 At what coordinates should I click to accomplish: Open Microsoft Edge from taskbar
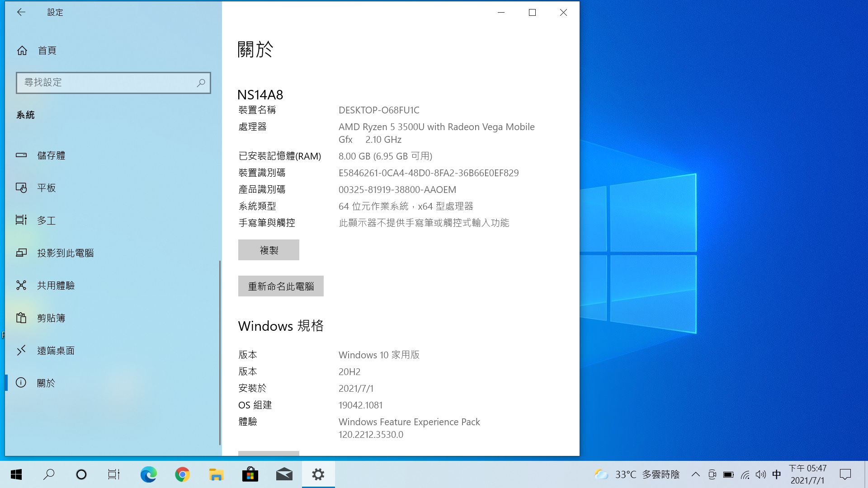[148, 474]
